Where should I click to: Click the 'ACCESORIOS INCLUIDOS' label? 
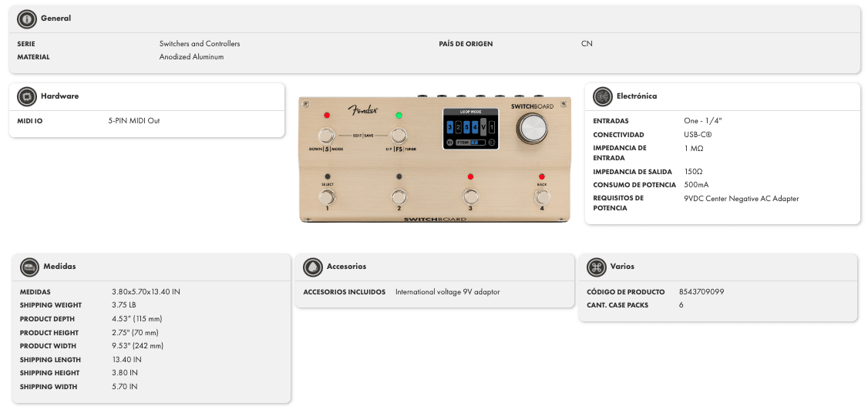pos(345,291)
